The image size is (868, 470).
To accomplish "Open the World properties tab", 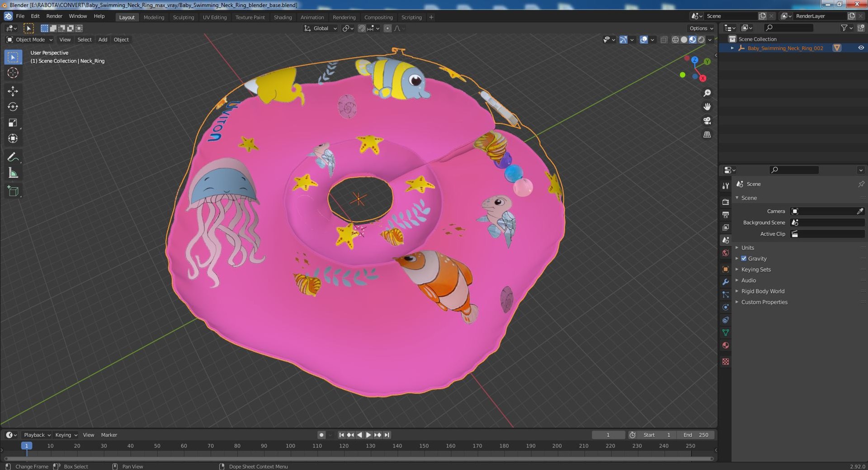I will coord(726,253).
